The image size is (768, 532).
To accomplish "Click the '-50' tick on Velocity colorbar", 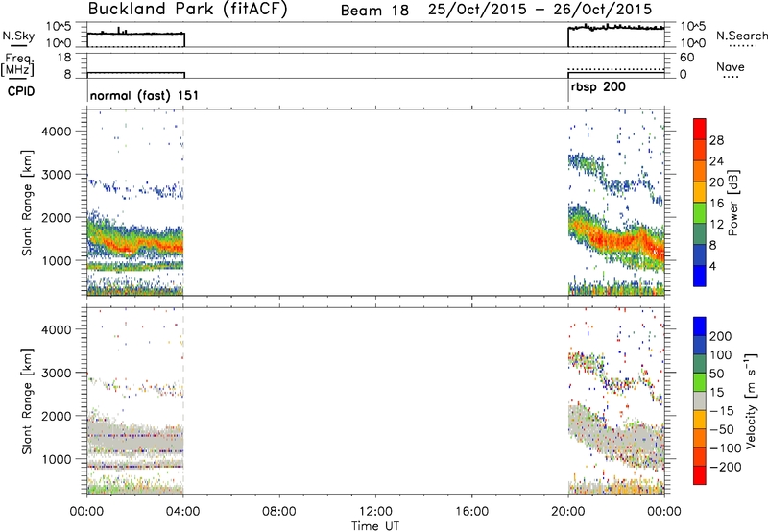I will tap(722, 429).
